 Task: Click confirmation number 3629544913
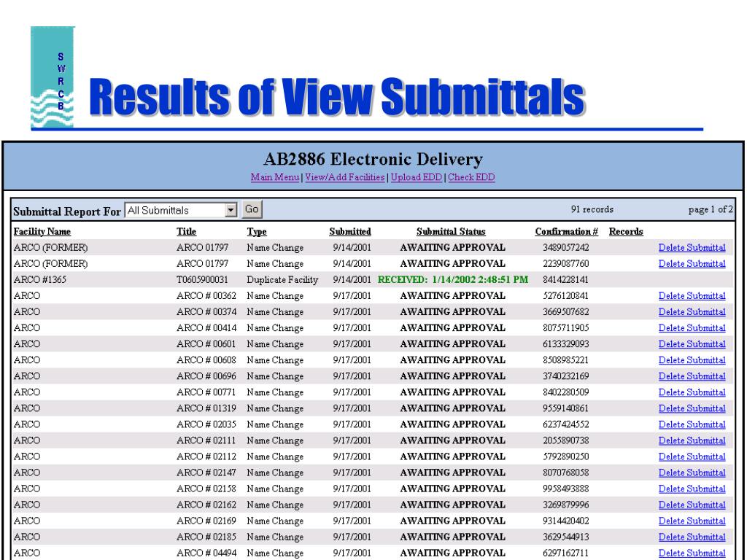coord(565,537)
